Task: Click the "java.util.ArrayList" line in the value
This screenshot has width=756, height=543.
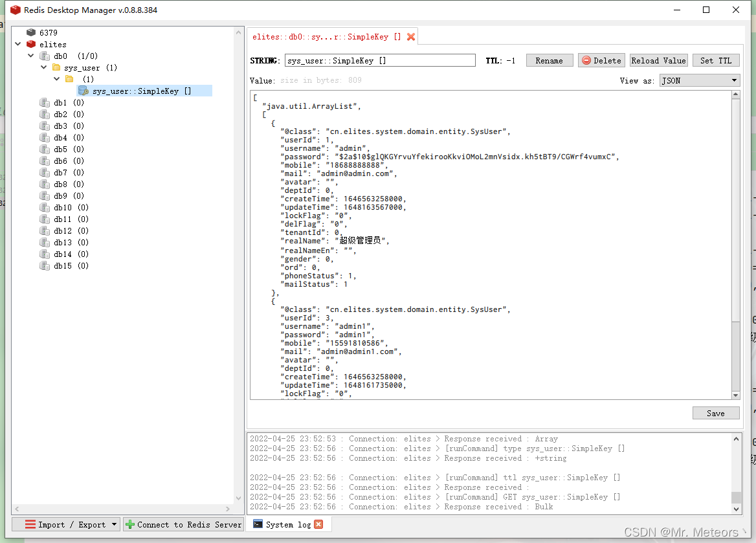Action: click(311, 106)
